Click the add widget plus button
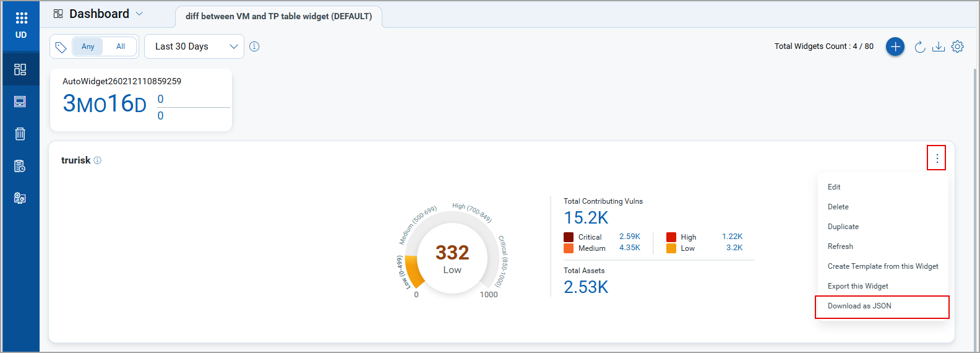The width and height of the screenshot is (980, 353). pyautogui.click(x=895, y=46)
